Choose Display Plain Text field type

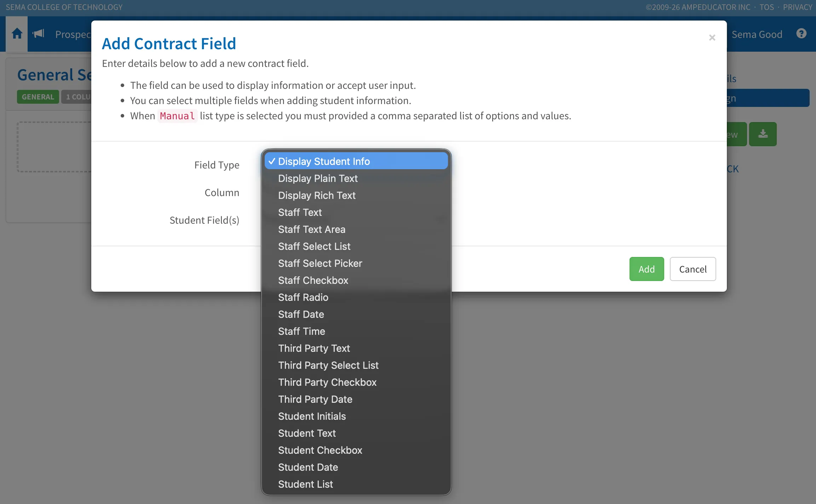click(356, 178)
